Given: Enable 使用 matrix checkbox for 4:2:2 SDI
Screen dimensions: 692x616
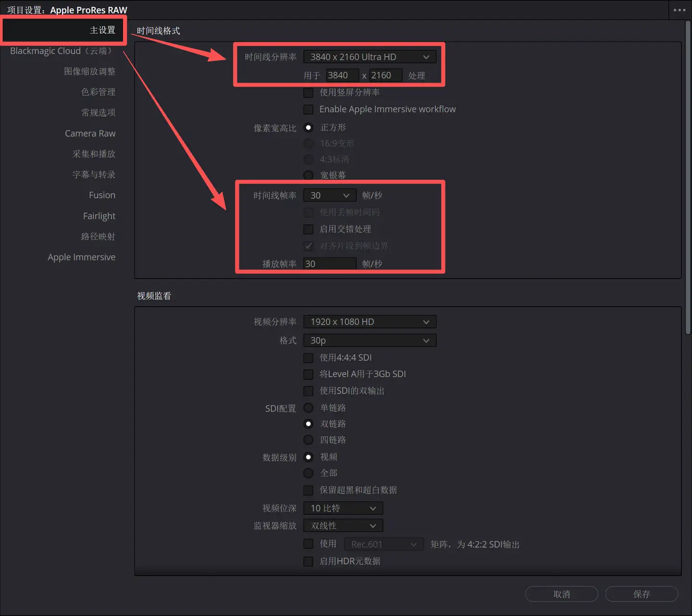Looking at the screenshot, I should 309,544.
